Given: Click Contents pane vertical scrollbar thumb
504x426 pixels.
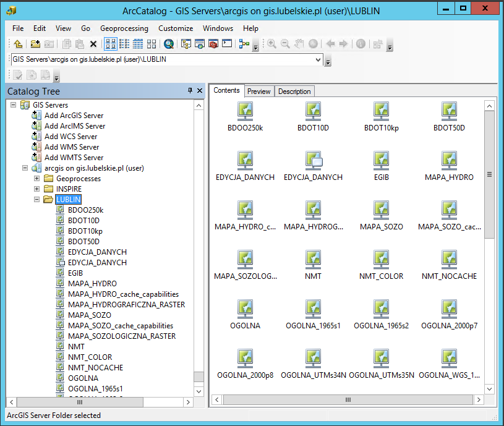Looking at the screenshot, I should pos(489,174).
